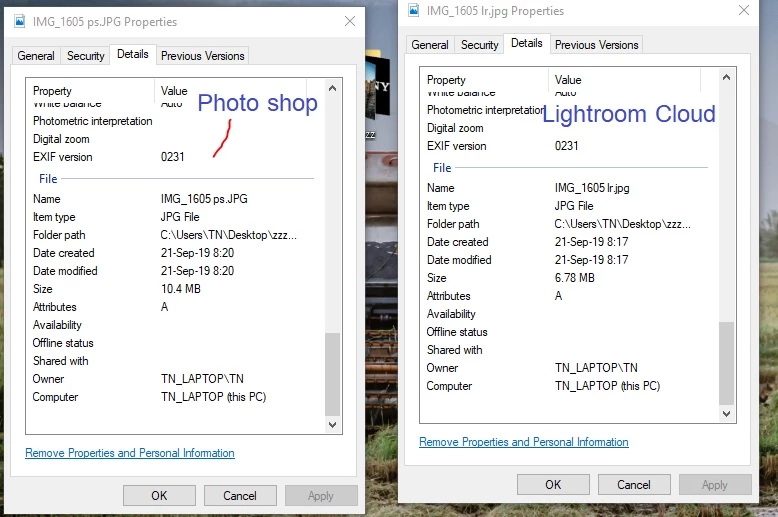Screen dimensions: 778x517
Task: Click Value column header in lr.jpg dialog
Action: [625, 80]
